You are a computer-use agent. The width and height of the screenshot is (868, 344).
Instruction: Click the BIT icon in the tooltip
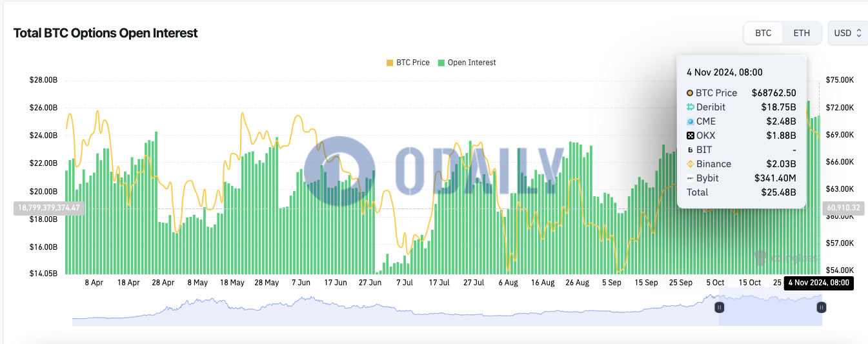coord(690,150)
